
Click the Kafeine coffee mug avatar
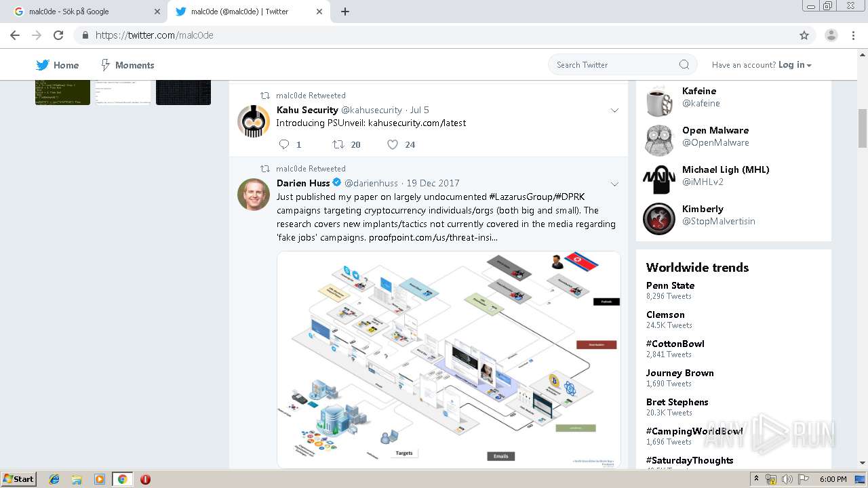[659, 102]
